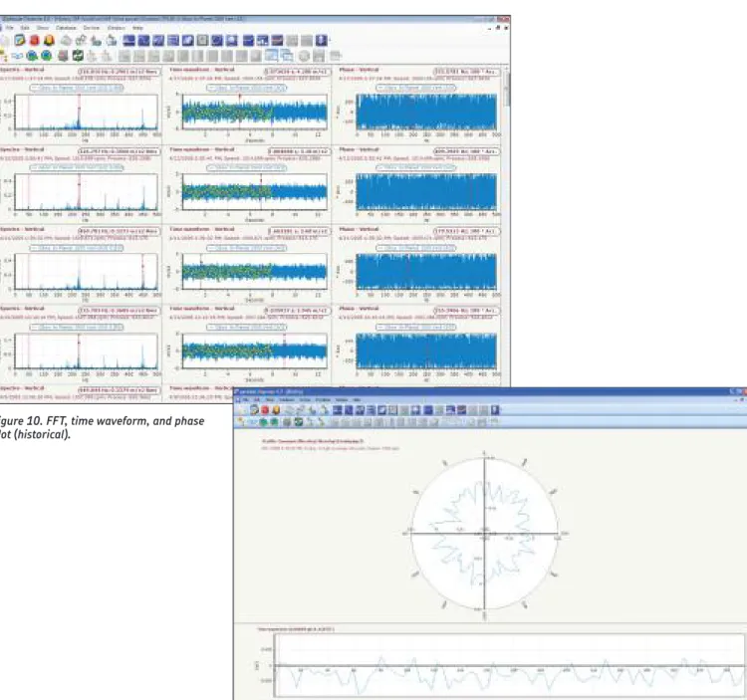747x700 pixels.
Task: Open the Database menu in upper window
Action: [x=66, y=28]
